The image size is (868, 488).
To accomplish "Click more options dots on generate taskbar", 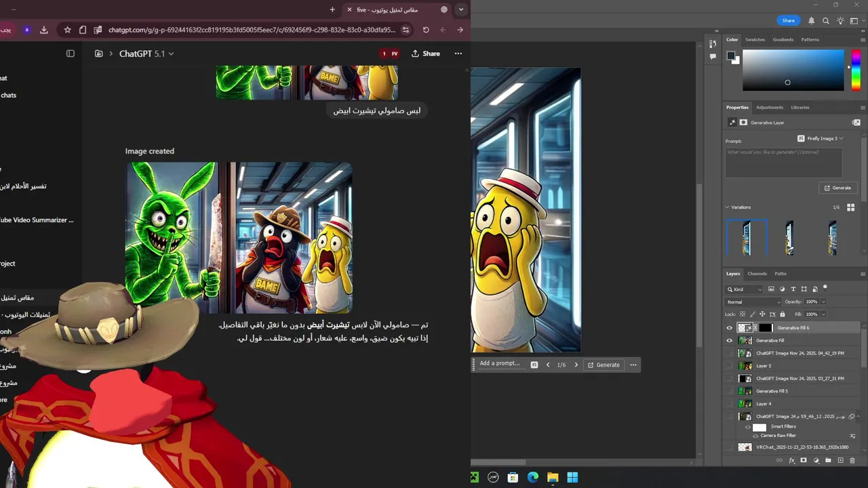I will tap(633, 365).
